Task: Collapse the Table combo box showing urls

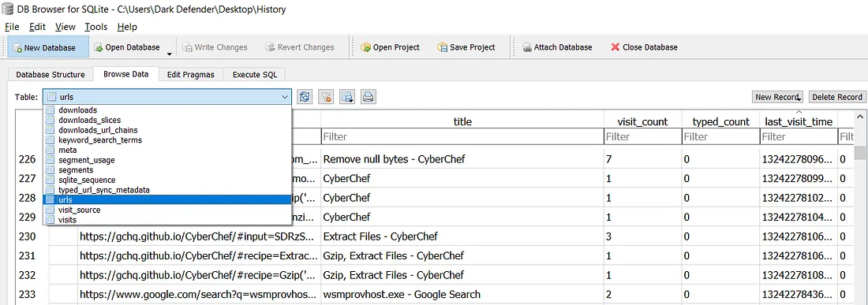Action: click(x=167, y=97)
